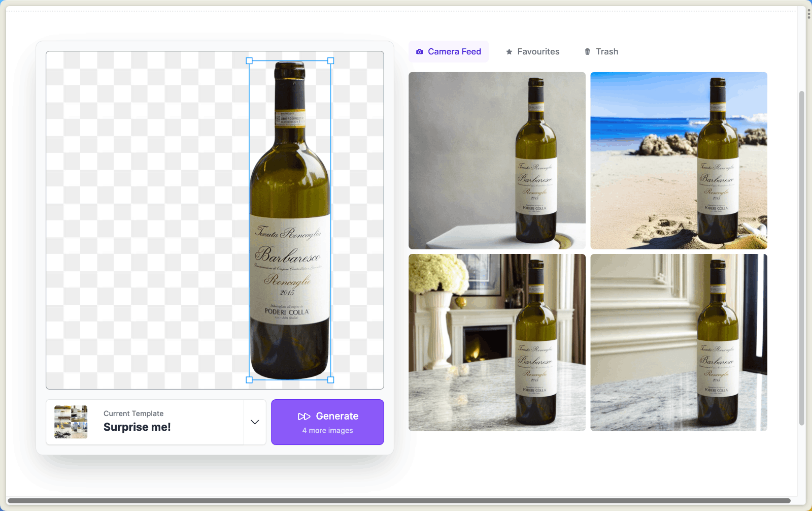Screen dimensions: 812x511
Task: Switch to the Favourites tab
Action: [532, 52]
